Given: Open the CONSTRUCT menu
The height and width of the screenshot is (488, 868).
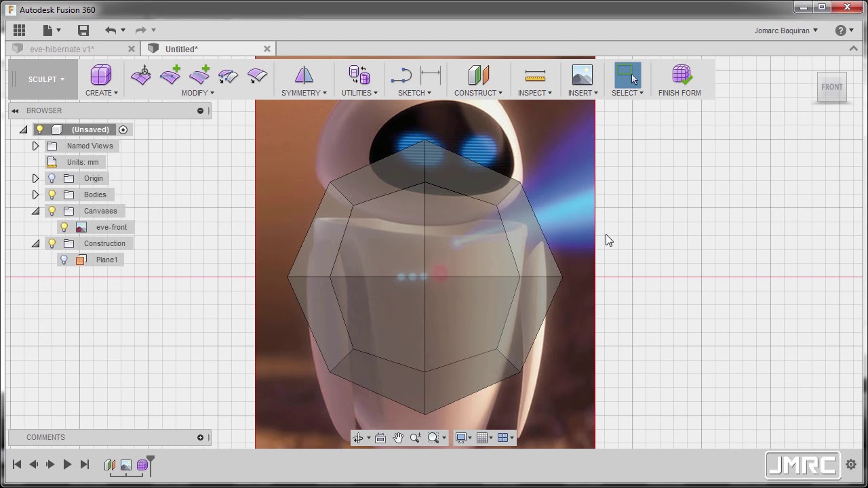Looking at the screenshot, I should point(478,93).
